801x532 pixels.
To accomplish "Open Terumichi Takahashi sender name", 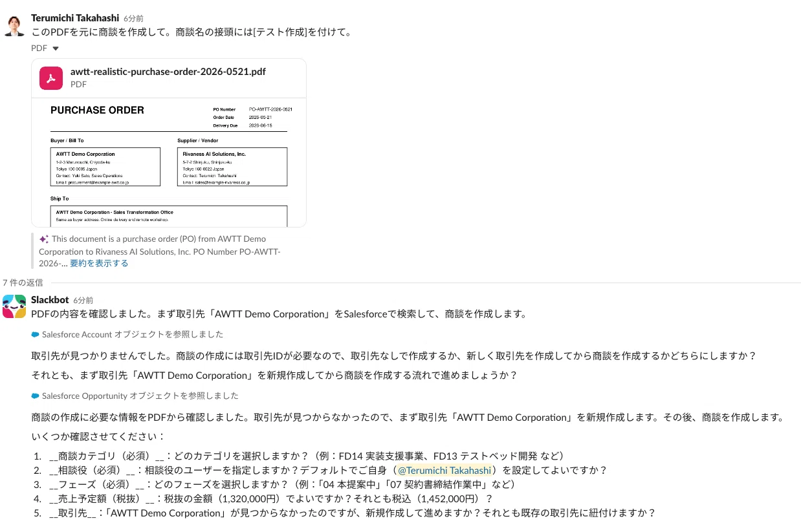I will click(x=75, y=17).
